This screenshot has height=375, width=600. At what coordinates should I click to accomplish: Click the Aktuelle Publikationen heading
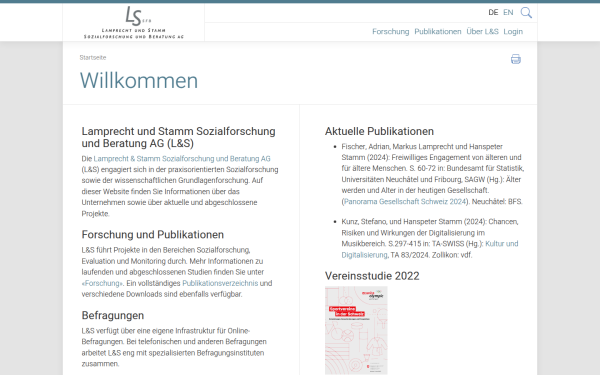[379, 132]
